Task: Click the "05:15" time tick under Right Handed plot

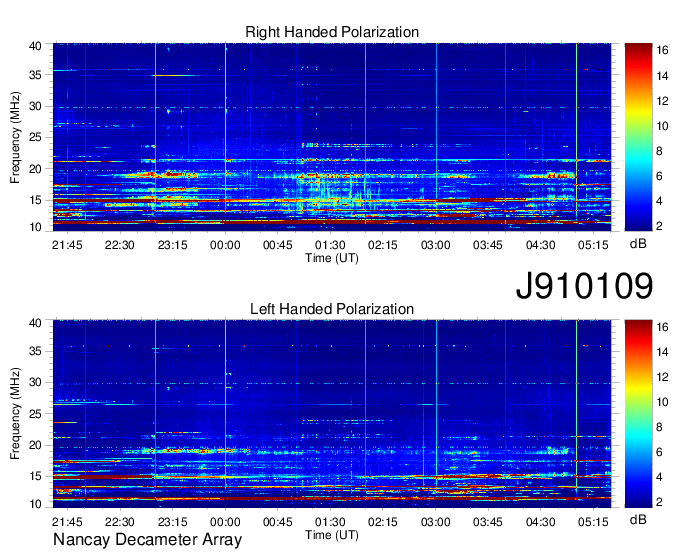Action: (593, 245)
